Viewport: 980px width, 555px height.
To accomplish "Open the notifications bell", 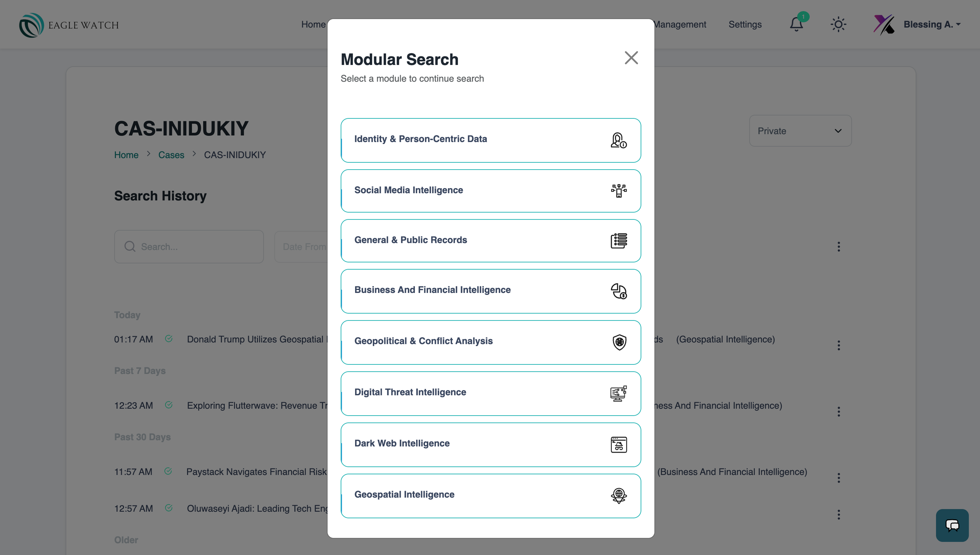I will tap(796, 24).
